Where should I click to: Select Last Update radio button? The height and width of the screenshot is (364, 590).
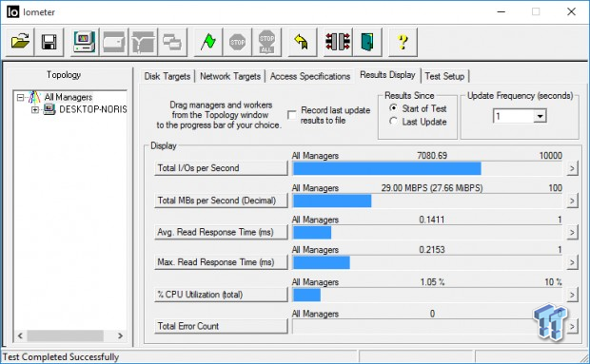393,122
